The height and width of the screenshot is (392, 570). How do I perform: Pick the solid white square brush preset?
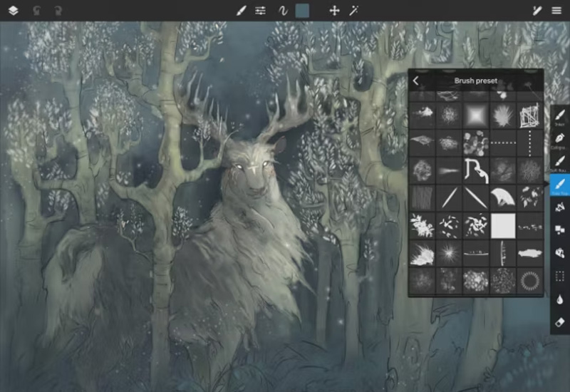pos(503,225)
